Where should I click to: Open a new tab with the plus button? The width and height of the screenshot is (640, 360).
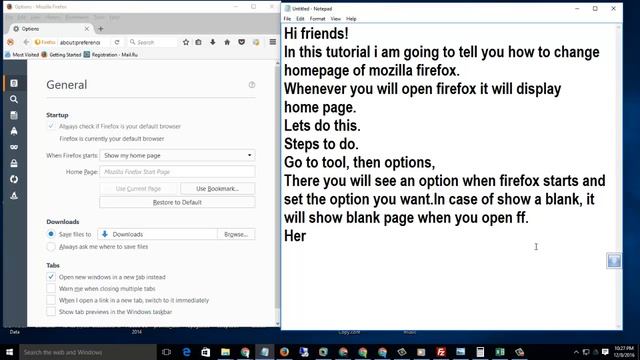point(101,29)
